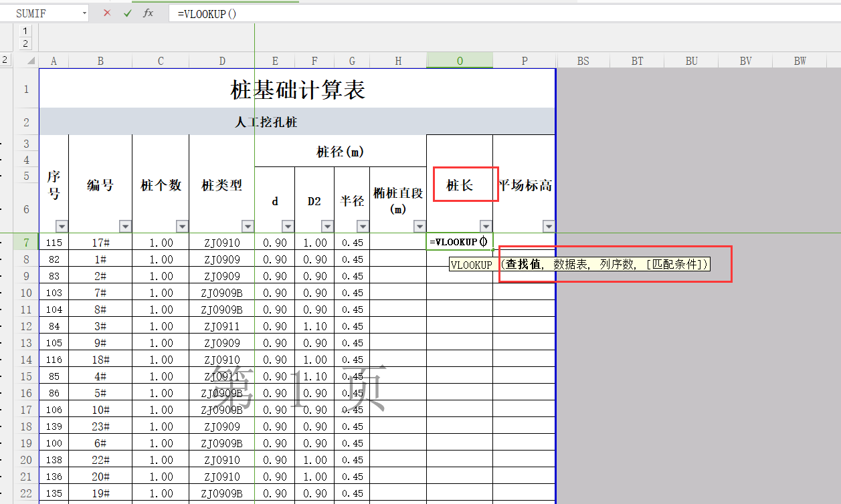Click the cell containing ZJ0911 in row 12
841x504 pixels.
222,326
